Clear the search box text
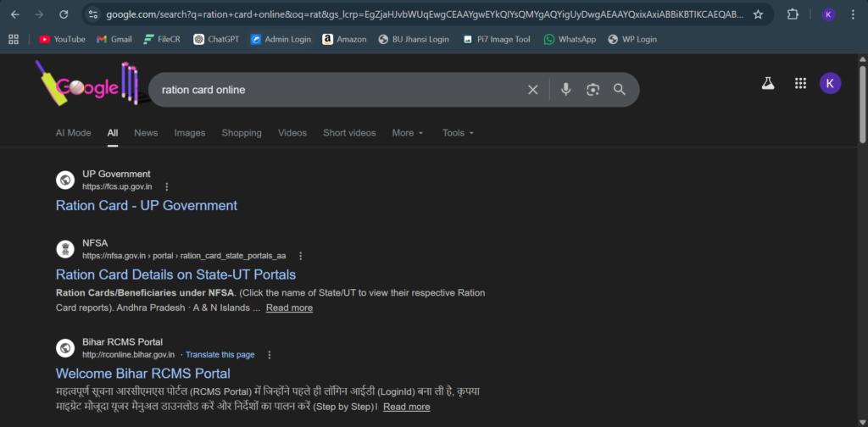 533,90
